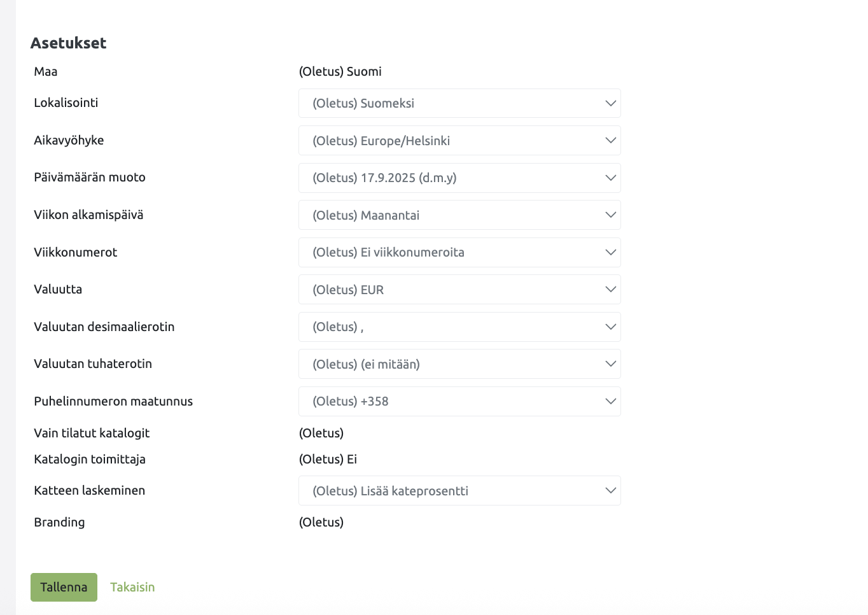The image size is (868, 615).
Task: Select Viikon alkamispäivä Maanantai dropdown
Action: click(459, 215)
